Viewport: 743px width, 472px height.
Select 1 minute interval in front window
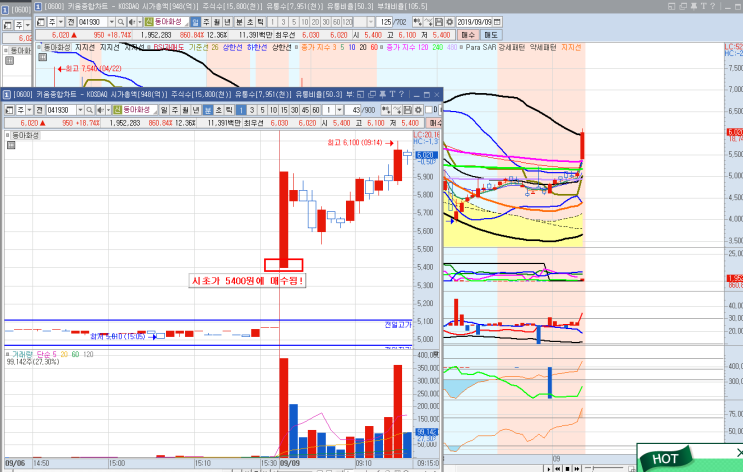(x=241, y=110)
